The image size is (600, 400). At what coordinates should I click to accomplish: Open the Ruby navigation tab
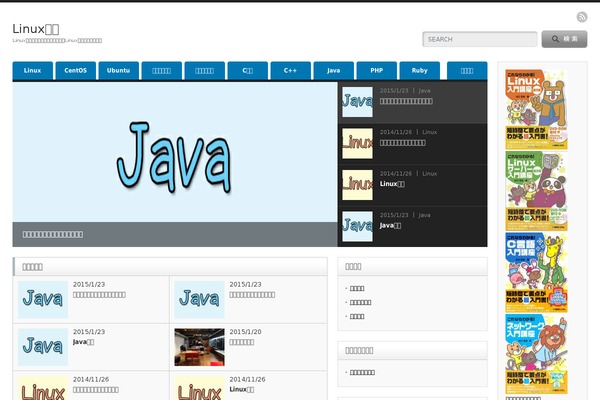pyautogui.click(x=420, y=70)
